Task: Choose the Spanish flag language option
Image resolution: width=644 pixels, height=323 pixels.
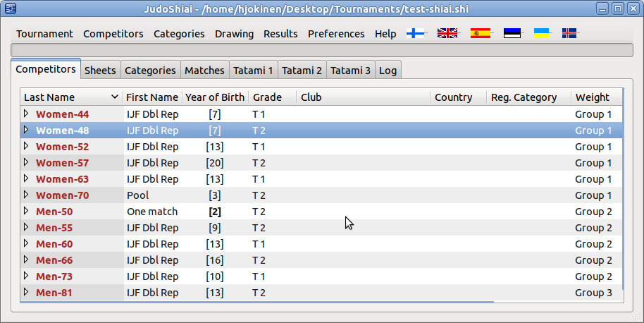Action: click(x=481, y=33)
